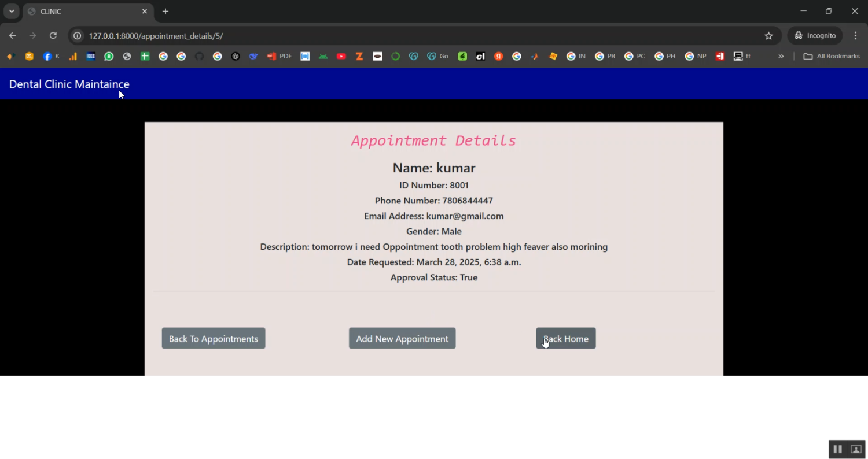The height and width of the screenshot is (459, 868).
Task: Click the 'ID Number: 8001' text
Action: coord(434,186)
